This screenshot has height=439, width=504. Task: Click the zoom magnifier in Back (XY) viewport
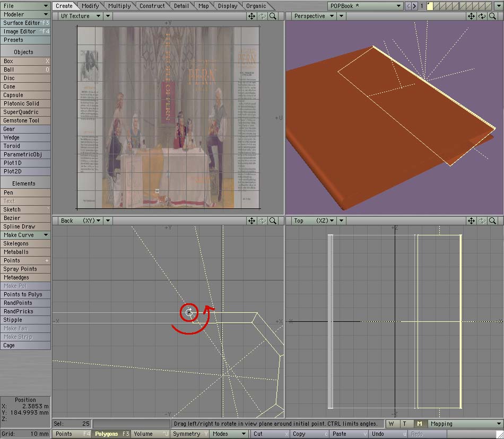pyautogui.click(x=273, y=221)
